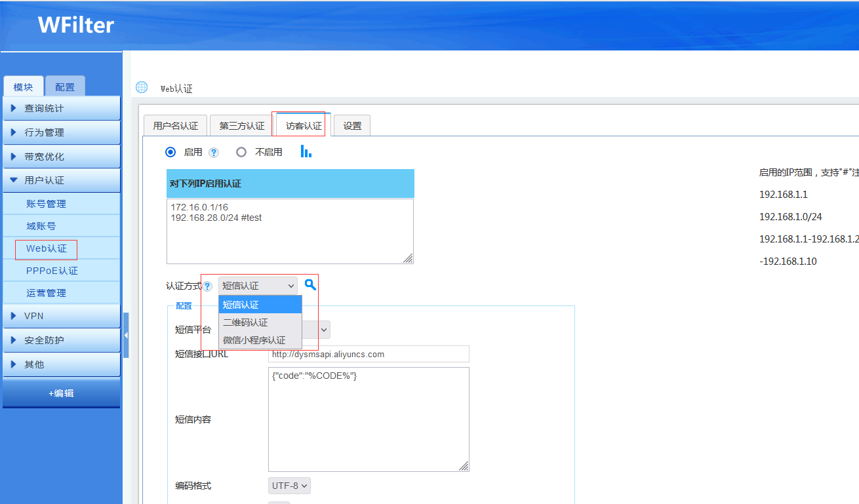Click the 短信接口URL input field
Screen dimensions: 859x504
[369, 355]
